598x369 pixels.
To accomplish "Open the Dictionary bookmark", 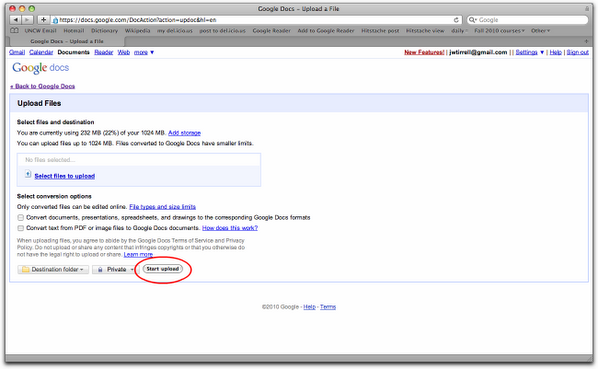I will (x=104, y=30).
